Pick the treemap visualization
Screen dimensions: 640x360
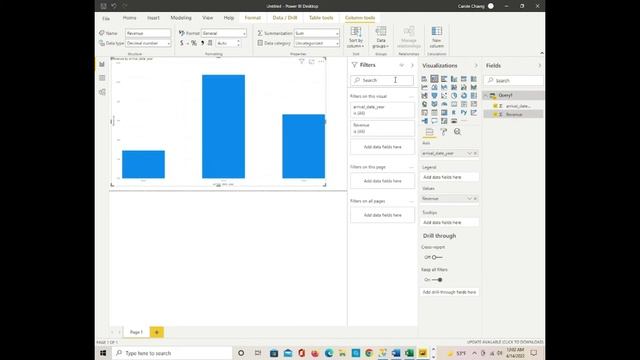pos(473,96)
